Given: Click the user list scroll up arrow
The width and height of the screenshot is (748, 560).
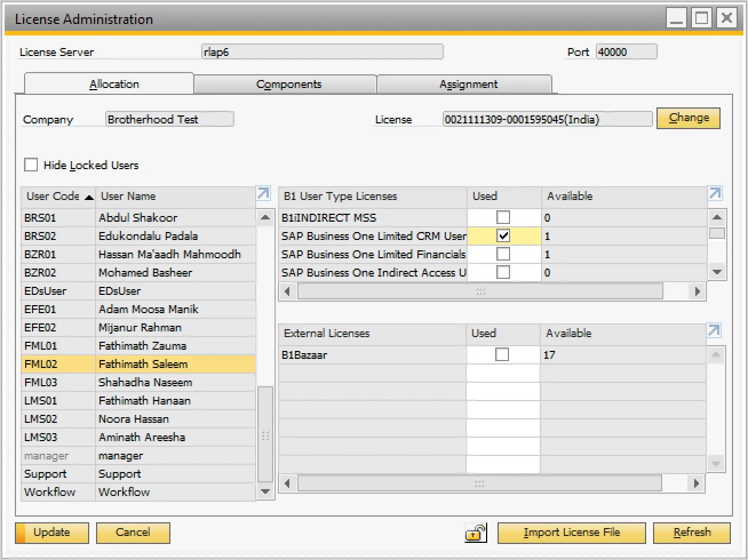Looking at the screenshot, I should pyautogui.click(x=265, y=217).
